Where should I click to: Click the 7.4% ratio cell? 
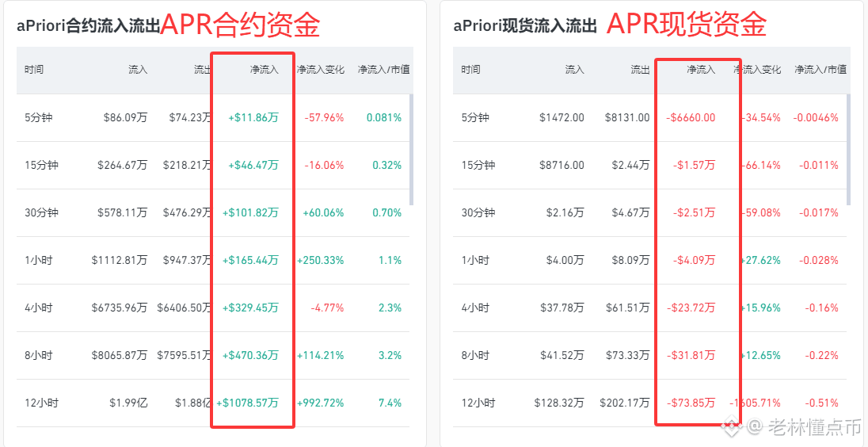[390, 403]
